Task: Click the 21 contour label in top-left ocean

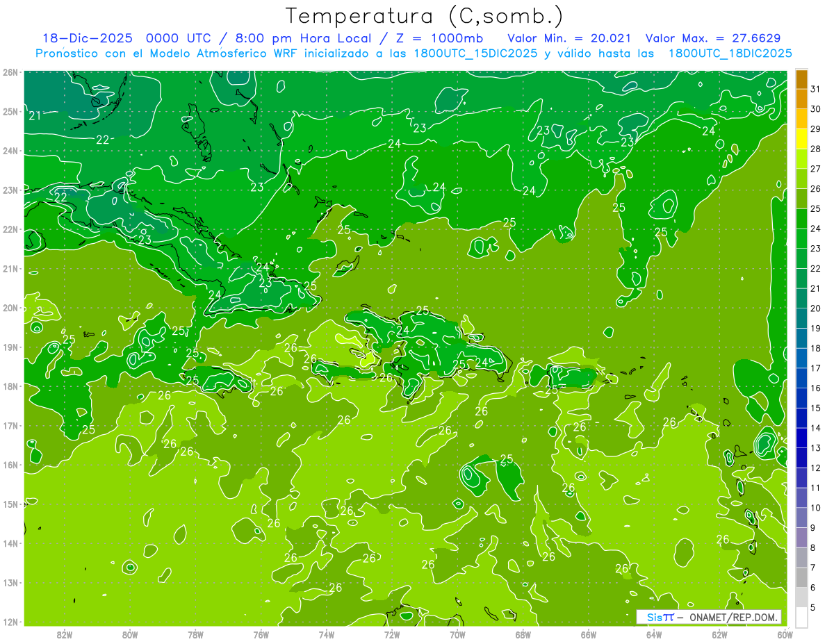Action: 35,115
